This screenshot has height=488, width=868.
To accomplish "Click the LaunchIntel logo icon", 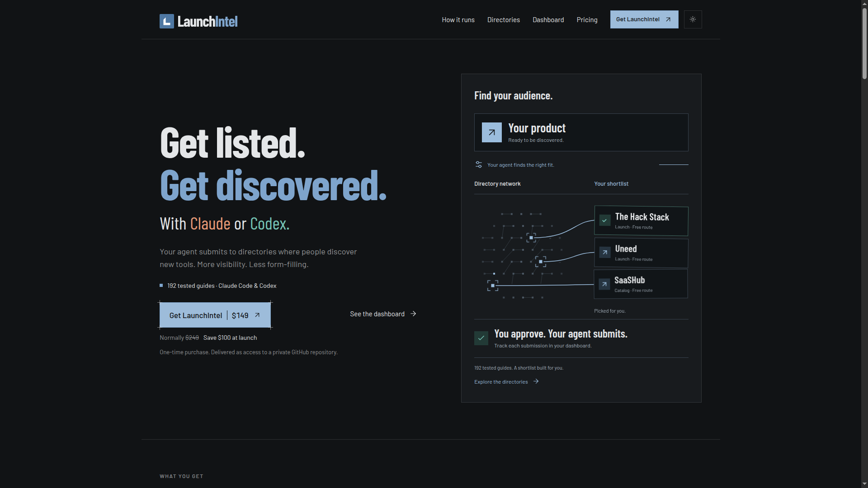I will point(167,21).
